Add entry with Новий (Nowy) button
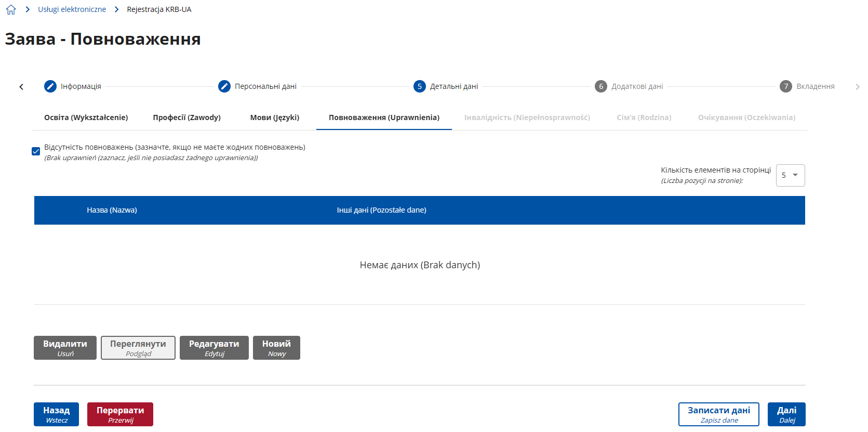The image size is (868, 432). point(276,348)
